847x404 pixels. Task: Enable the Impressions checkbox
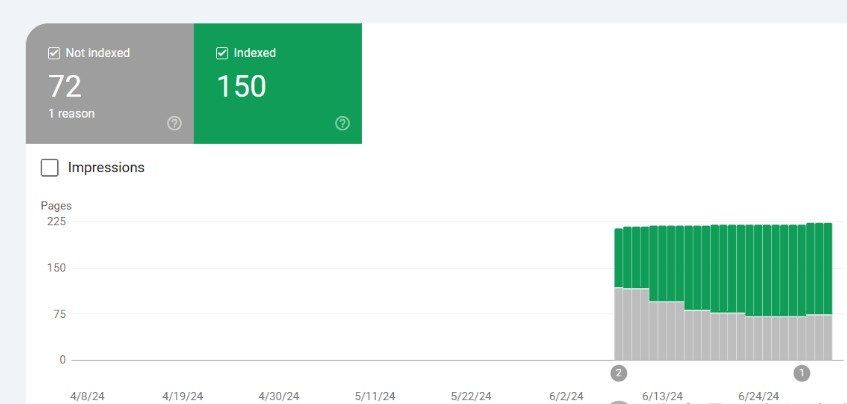[50, 167]
